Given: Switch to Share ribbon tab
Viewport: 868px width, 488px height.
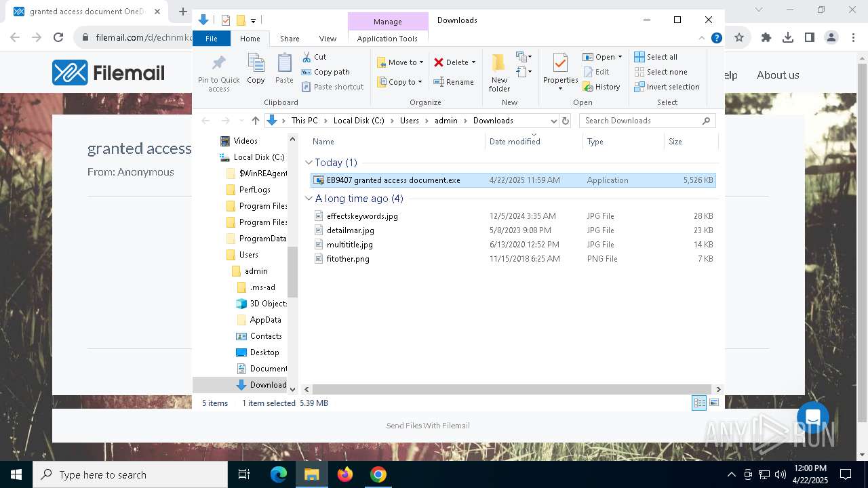Looking at the screenshot, I should (x=290, y=39).
